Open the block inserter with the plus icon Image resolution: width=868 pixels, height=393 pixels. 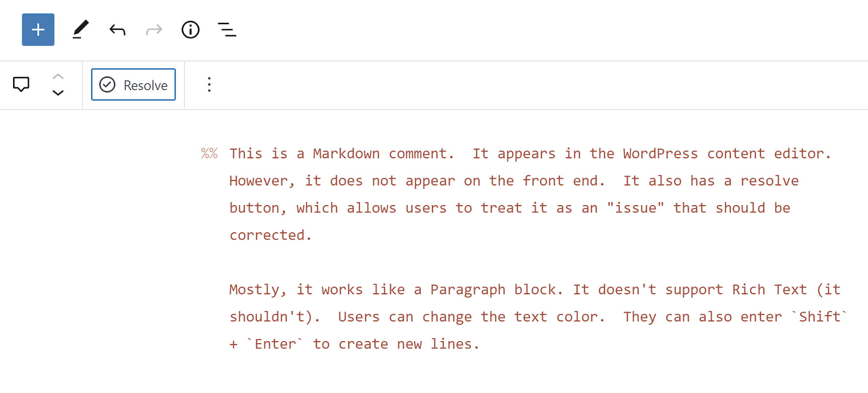coord(38,30)
